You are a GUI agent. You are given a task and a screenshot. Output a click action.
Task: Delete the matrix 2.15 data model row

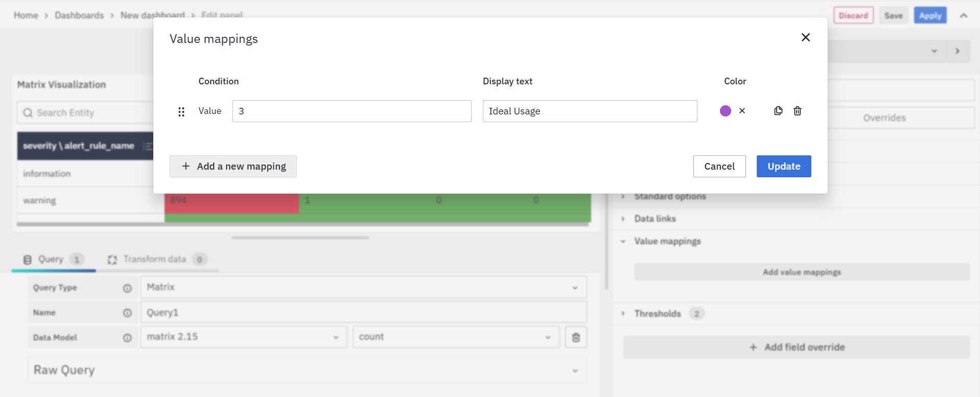[x=576, y=338]
